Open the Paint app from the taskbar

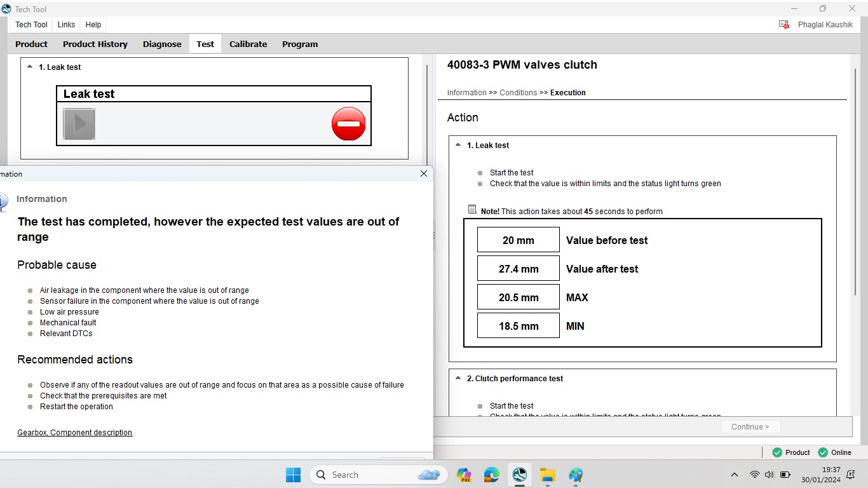pyautogui.click(x=576, y=475)
